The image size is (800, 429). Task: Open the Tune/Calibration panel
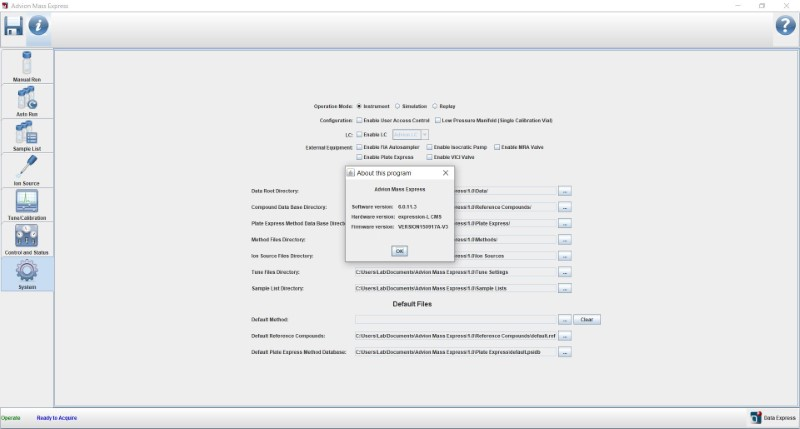[x=27, y=204]
